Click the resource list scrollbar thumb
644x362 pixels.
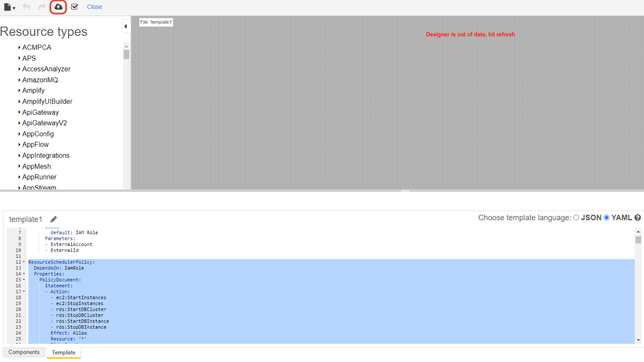(x=127, y=55)
